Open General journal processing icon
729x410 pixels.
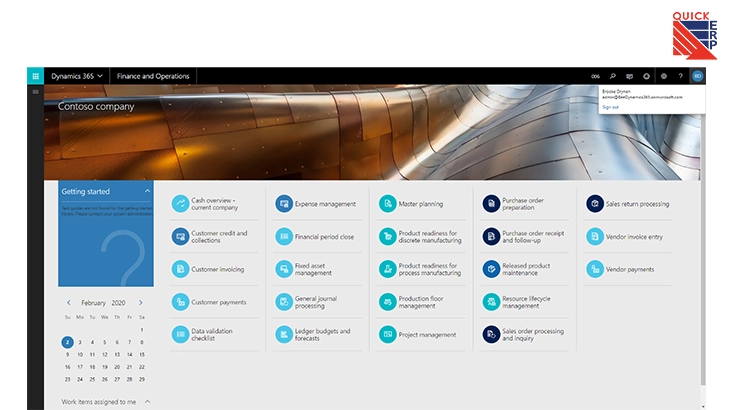pyautogui.click(x=284, y=302)
